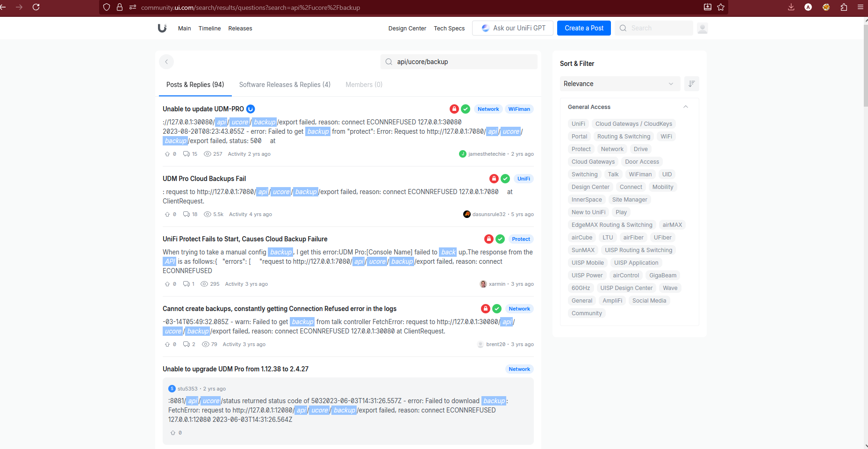
Task: Click the red lock icon on Unable to update UDM-PRO
Action: 454,109
